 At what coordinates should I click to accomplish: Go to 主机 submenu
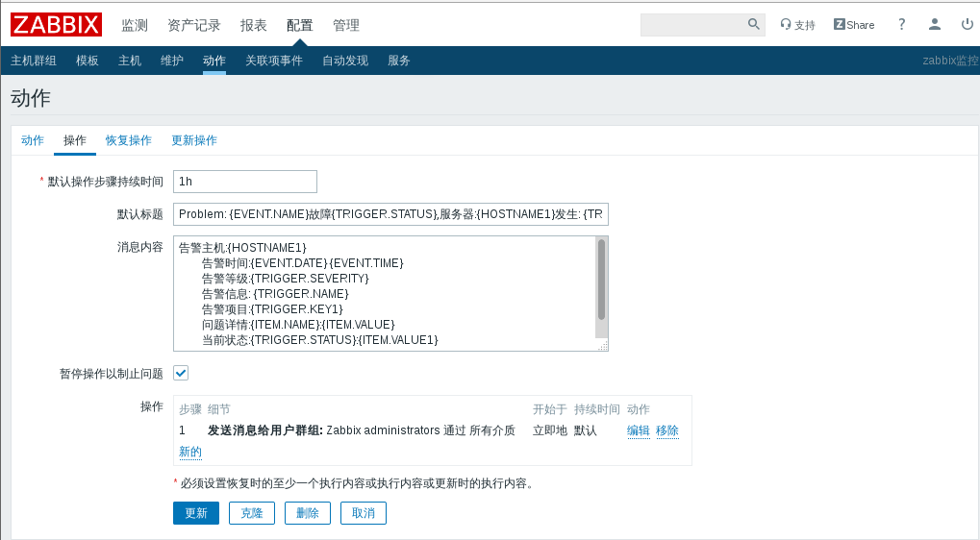pos(130,61)
